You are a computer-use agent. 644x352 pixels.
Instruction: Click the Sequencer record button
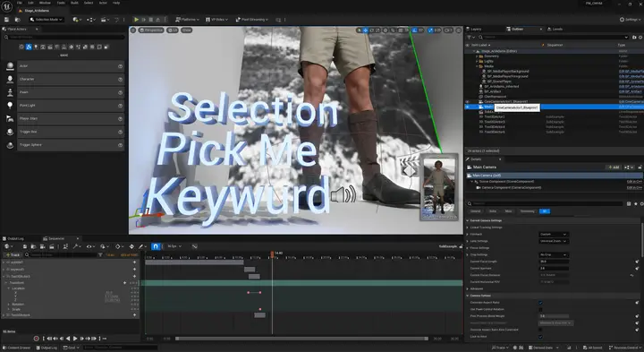[36, 339]
